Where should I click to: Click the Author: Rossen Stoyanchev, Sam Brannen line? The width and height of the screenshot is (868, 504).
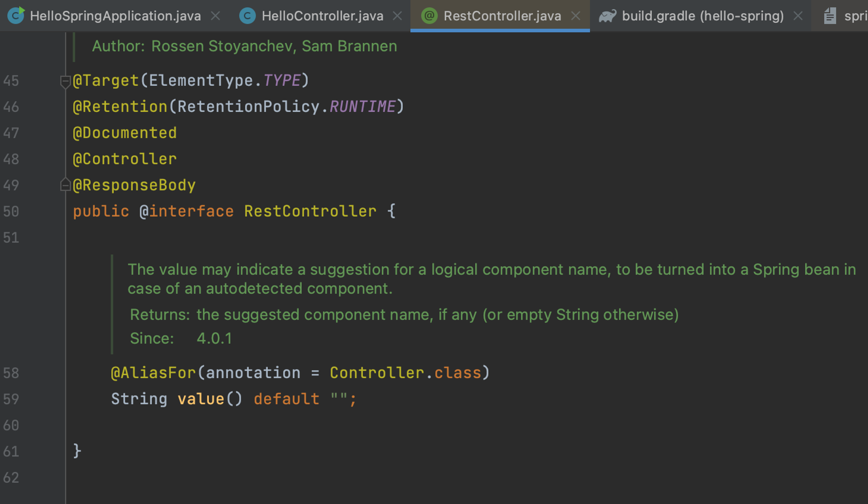coord(244,46)
